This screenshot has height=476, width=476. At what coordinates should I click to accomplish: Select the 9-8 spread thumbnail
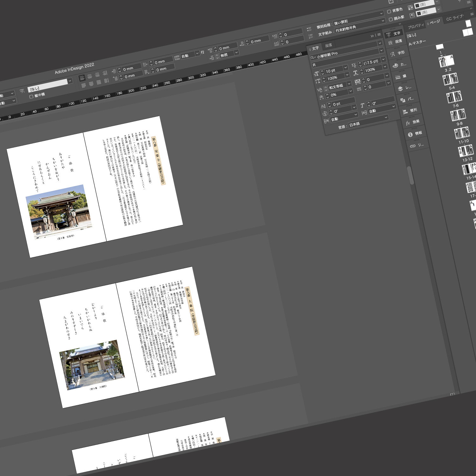tap(458, 114)
